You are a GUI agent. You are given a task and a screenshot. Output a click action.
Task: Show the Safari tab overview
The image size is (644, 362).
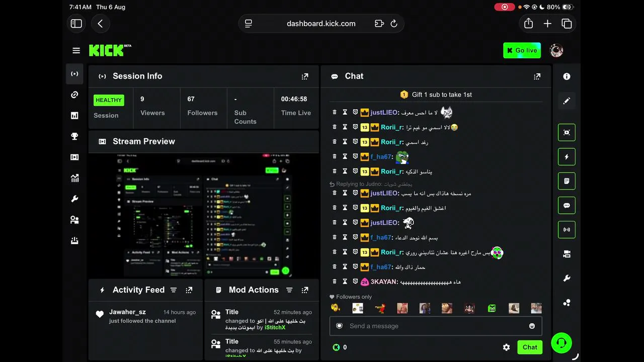[567, 24]
